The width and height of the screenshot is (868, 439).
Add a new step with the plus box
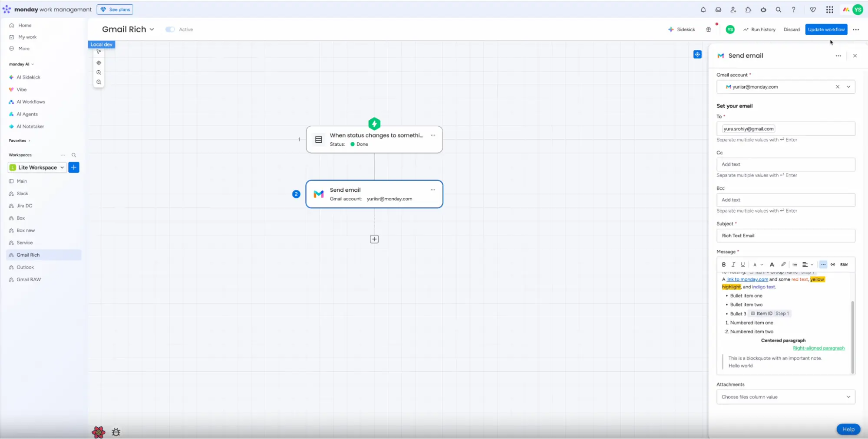click(x=374, y=239)
